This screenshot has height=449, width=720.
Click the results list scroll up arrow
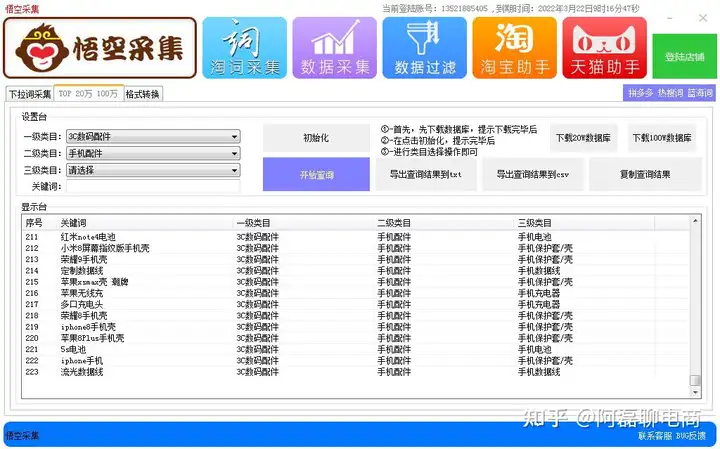[695, 221]
